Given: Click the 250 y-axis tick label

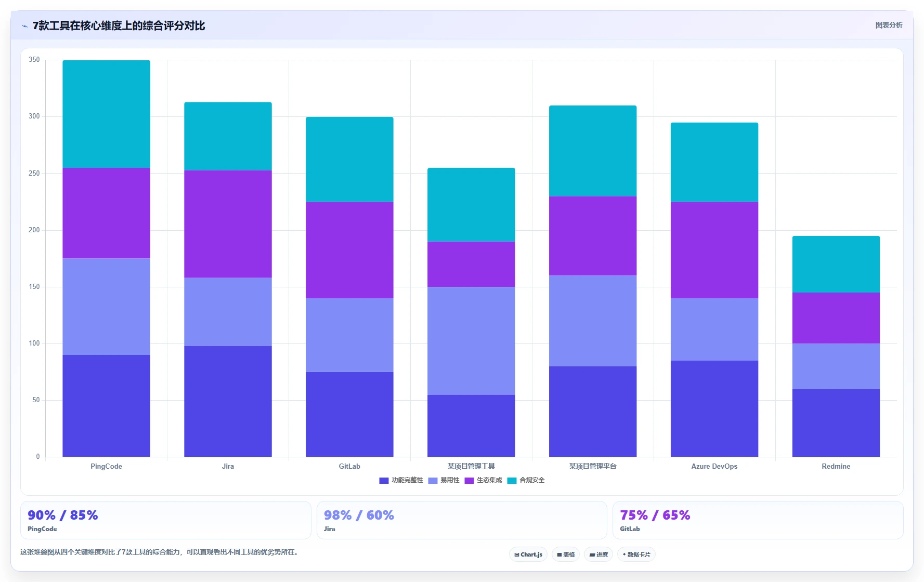Looking at the screenshot, I should click(x=34, y=173).
